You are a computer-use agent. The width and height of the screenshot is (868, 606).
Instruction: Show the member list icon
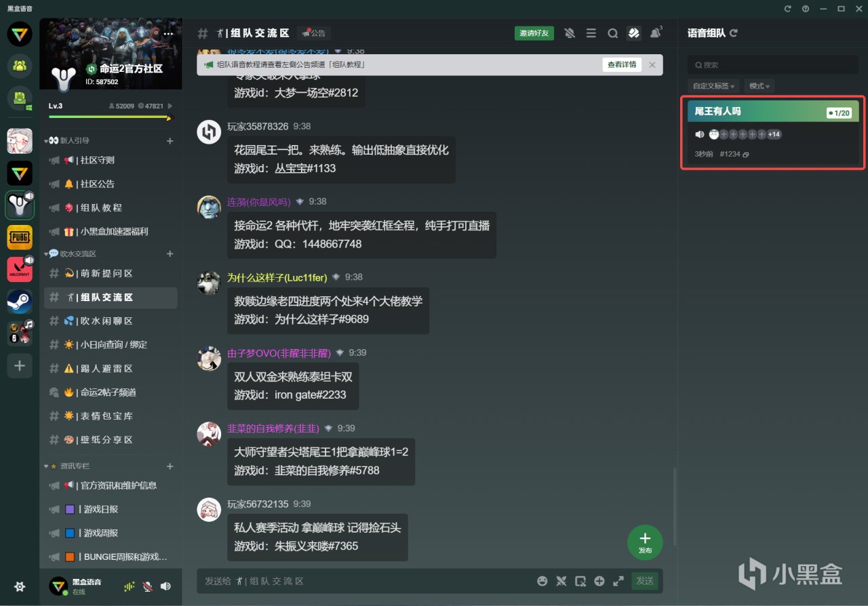(x=656, y=33)
